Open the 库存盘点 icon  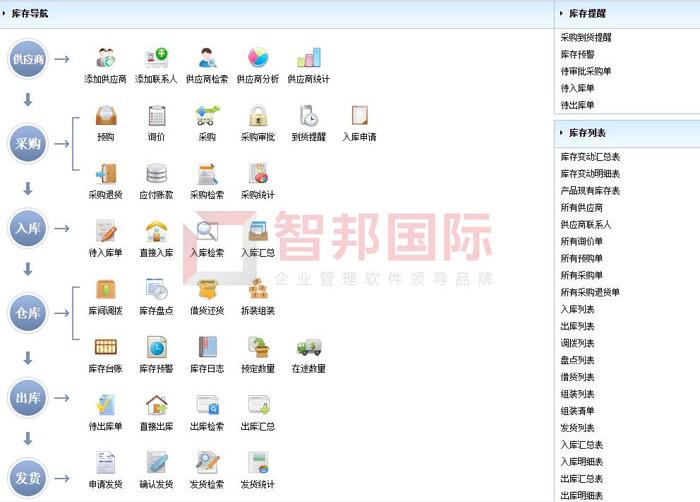coord(157,289)
